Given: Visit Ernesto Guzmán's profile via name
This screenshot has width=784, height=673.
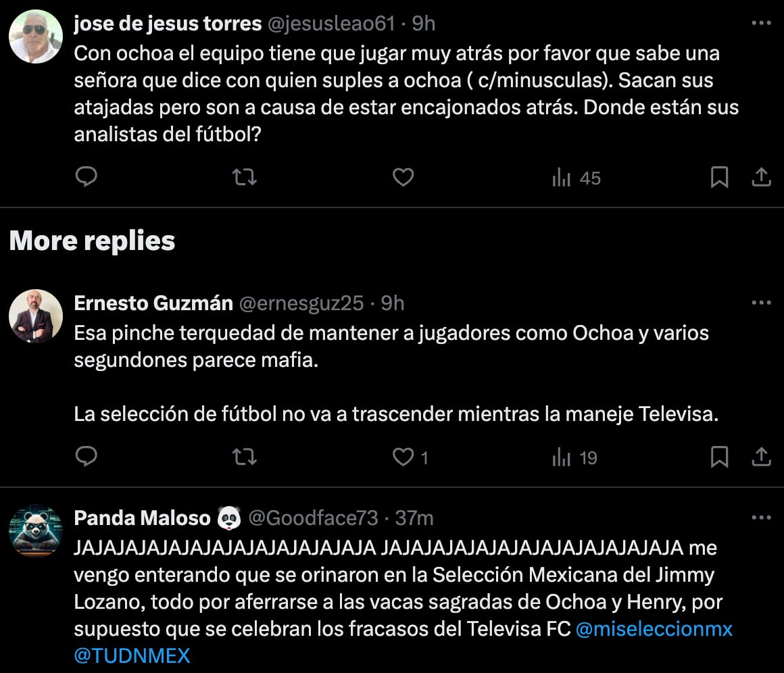Looking at the screenshot, I should click(153, 303).
